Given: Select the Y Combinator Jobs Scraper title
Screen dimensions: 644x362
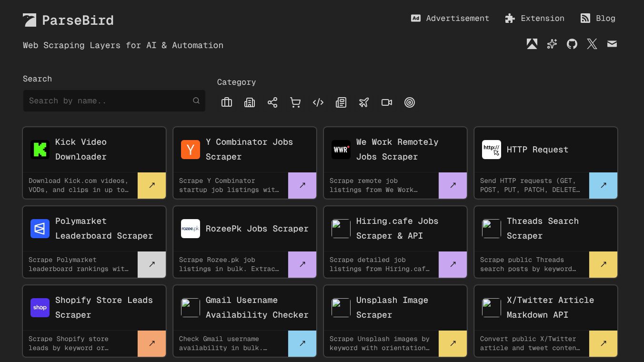Looking at the screenshot, I should pyautogui.click(x=250, y=150).
